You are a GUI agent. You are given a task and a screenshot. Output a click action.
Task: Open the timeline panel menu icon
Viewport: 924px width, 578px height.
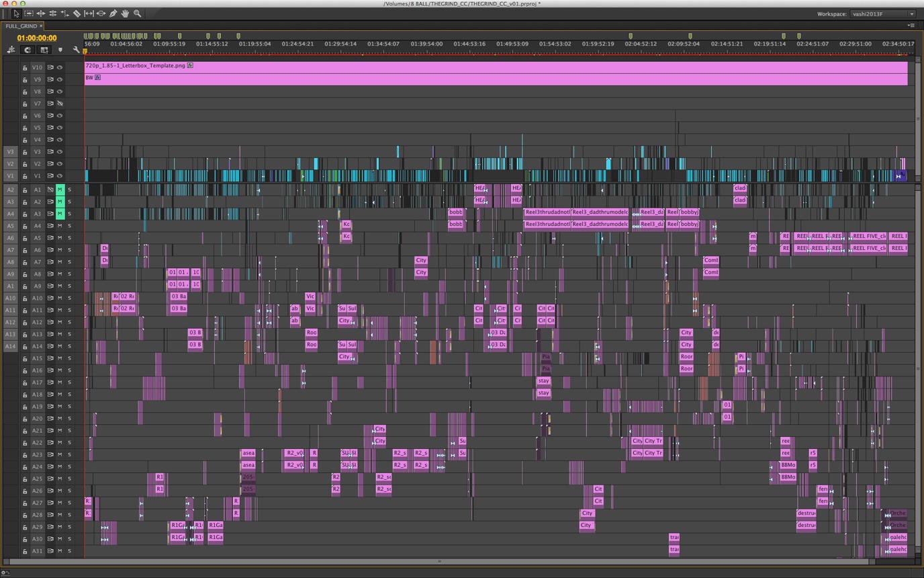tap(911, 26)
